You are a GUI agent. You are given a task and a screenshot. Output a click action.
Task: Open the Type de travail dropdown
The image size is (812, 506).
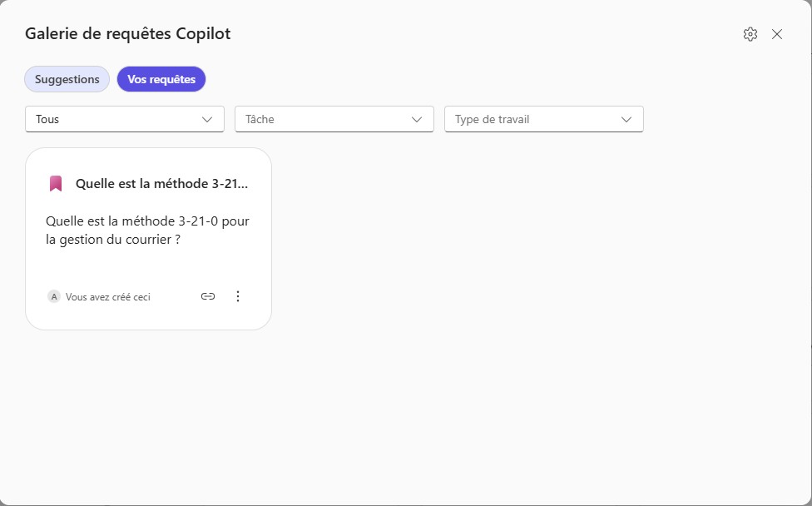tap(543, 119)
